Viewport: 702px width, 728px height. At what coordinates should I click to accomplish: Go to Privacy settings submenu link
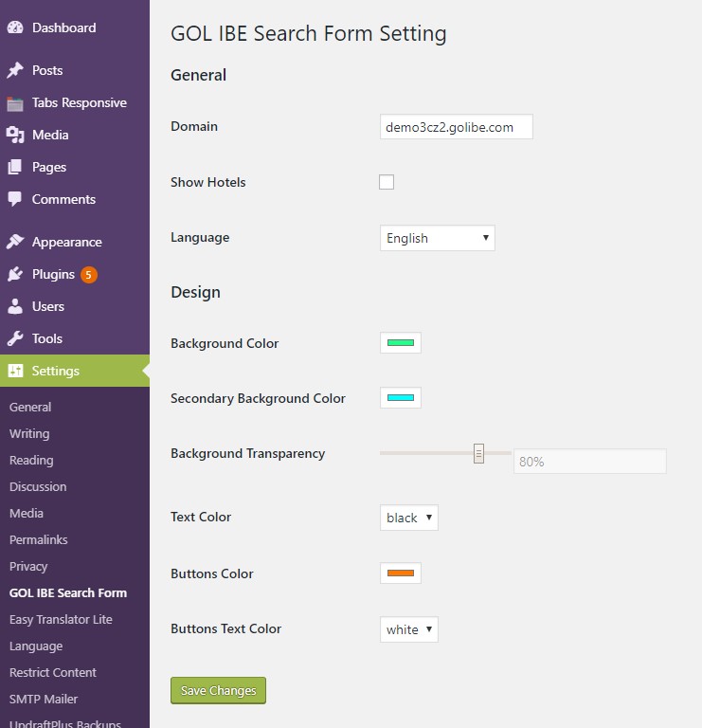tap(28, 567)
